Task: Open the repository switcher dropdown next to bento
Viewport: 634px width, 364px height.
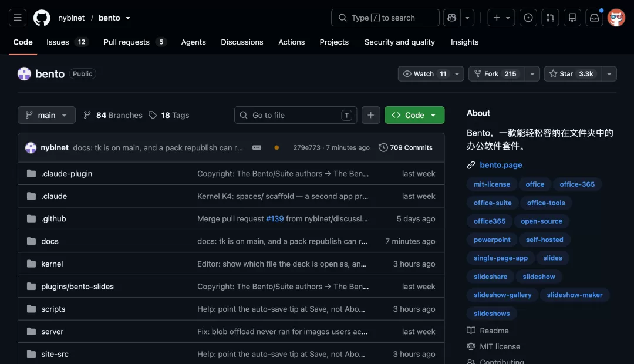Action: 128,18
